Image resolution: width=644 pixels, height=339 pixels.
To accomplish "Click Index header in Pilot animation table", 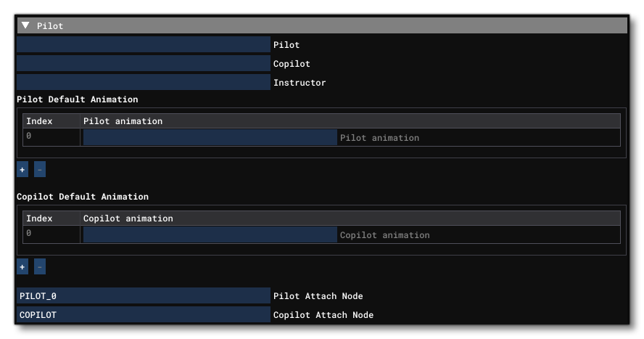I will 39,121.
